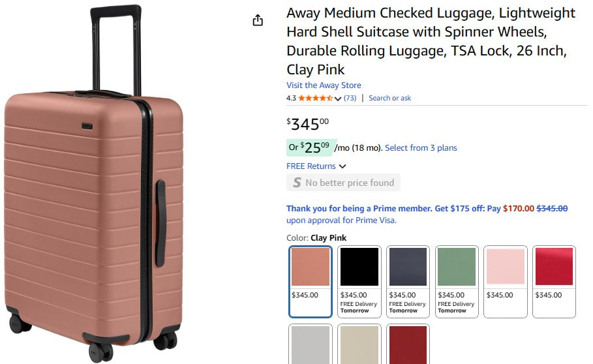Click the share icon above the product image
This screenshot has height=364, width=593.
258,20
